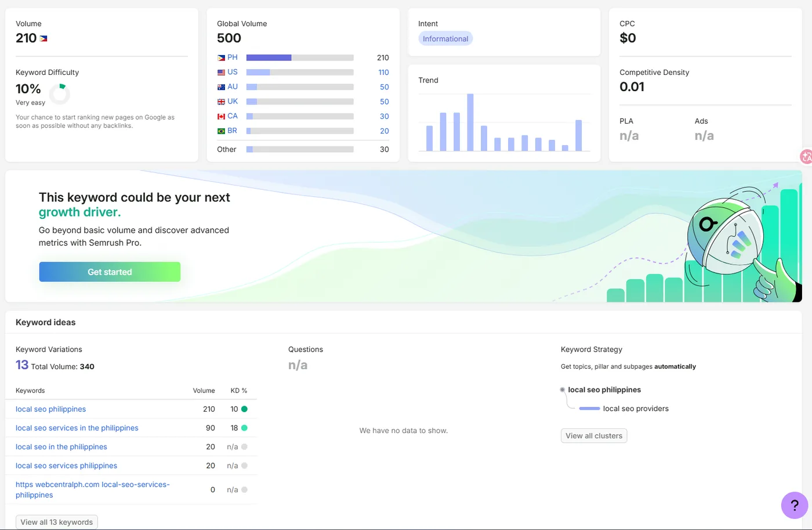Click the BR country link
Screen dimensions: 812x530
232,131
